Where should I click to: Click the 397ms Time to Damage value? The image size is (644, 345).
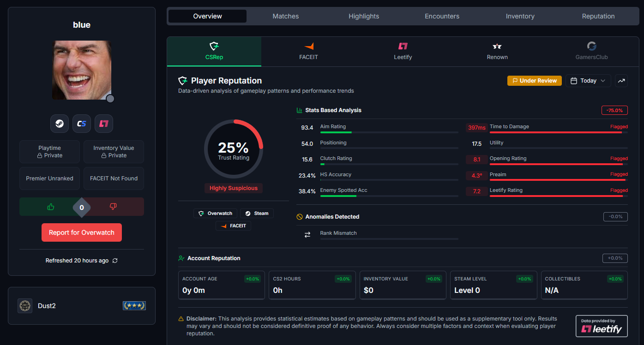click(477, 128)
